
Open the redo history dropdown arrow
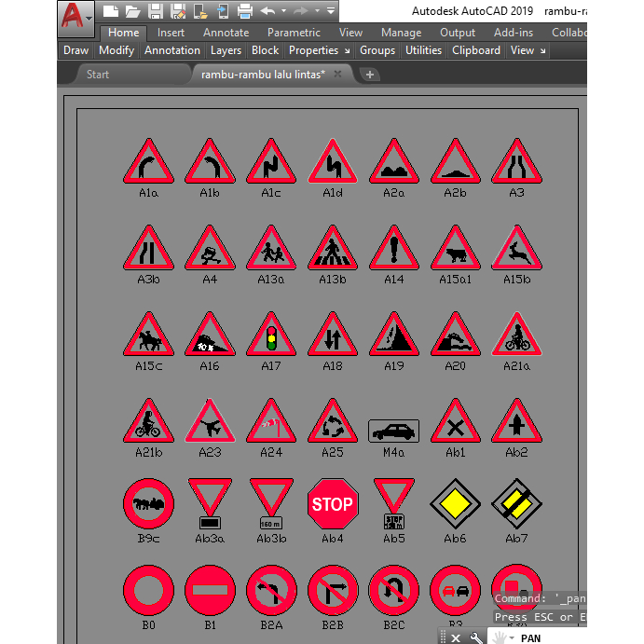pyautogui.click(x=317, y=11)
